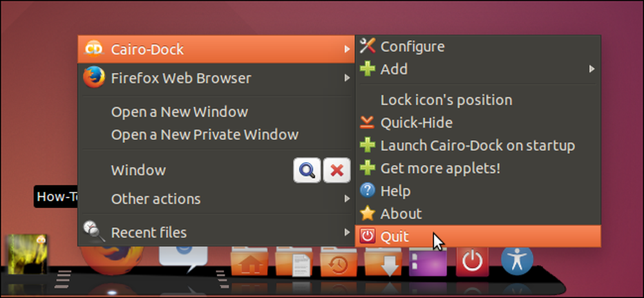Open the Cairo-Dock menu entry

[216, 50]
